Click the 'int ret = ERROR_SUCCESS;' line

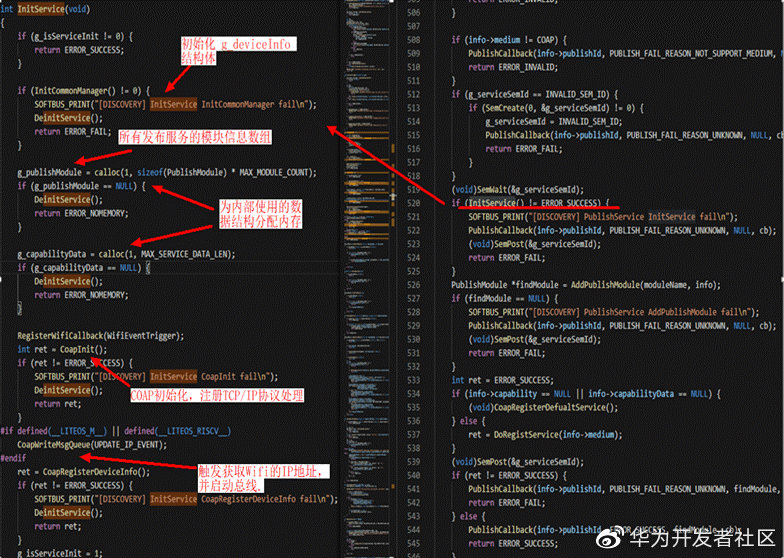pyautogui.click(x=502, y=380)
